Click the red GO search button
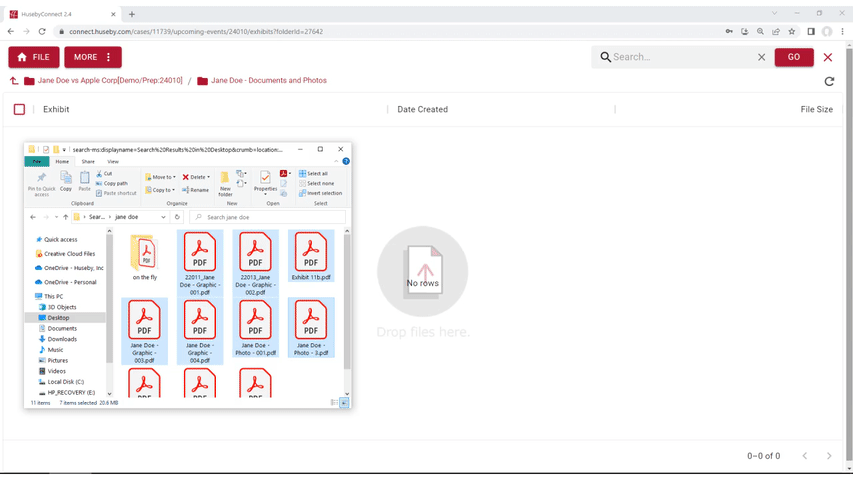853x480 pixels. [794, 57]
